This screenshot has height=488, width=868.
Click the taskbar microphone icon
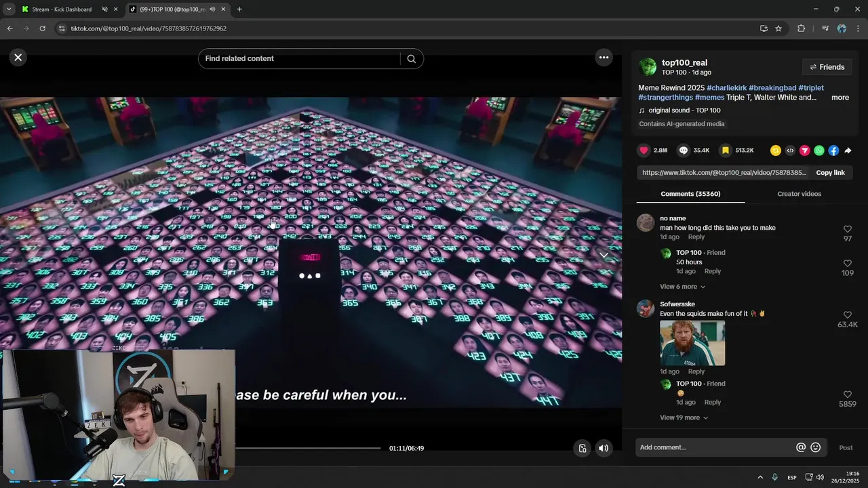[x=774, y=478]
